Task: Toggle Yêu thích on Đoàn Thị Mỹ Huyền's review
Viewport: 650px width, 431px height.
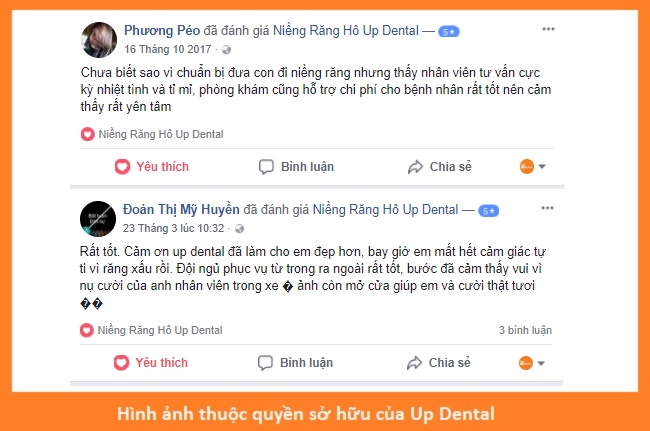Action: pos(151,363)
